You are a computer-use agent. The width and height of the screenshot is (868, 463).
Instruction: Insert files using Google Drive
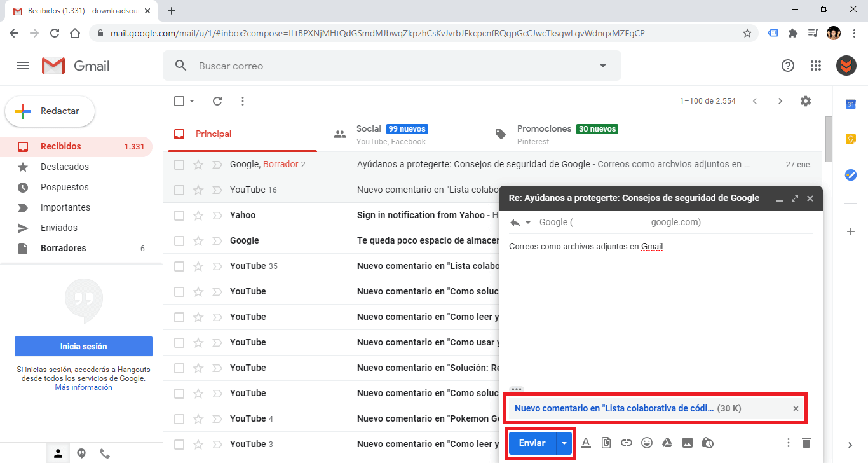click(x=667, y=443)
